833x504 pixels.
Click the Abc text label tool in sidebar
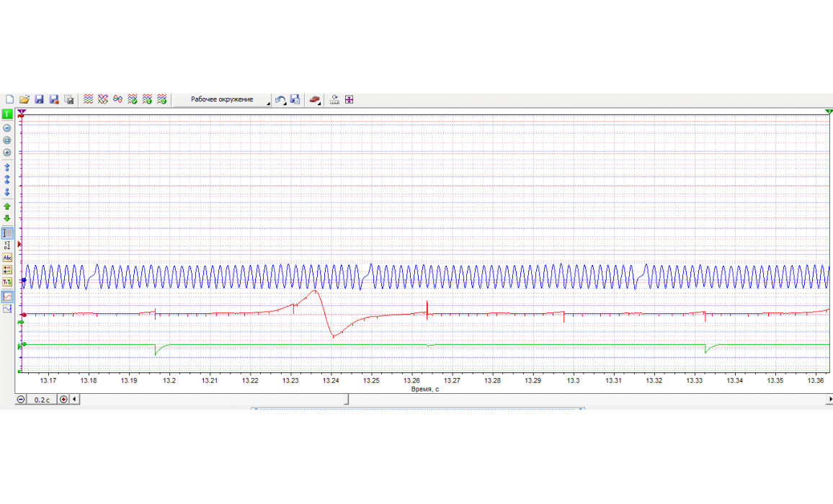click(x=7, y=257)
